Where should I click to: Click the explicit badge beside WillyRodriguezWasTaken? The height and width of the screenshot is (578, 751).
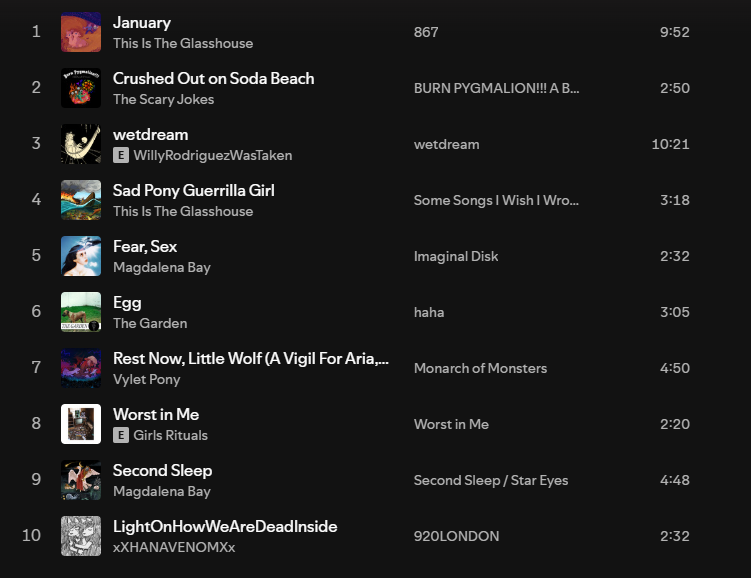tap(121, 155)
